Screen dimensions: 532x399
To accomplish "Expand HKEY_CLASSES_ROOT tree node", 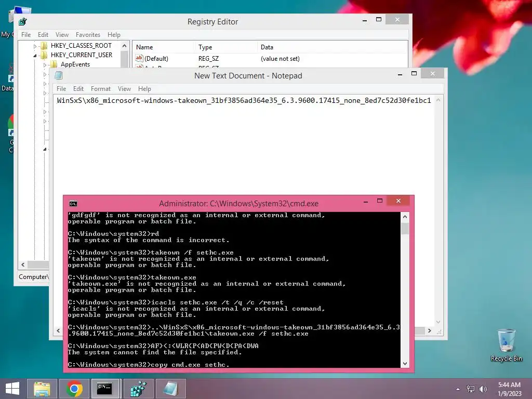I will point(35,46).
